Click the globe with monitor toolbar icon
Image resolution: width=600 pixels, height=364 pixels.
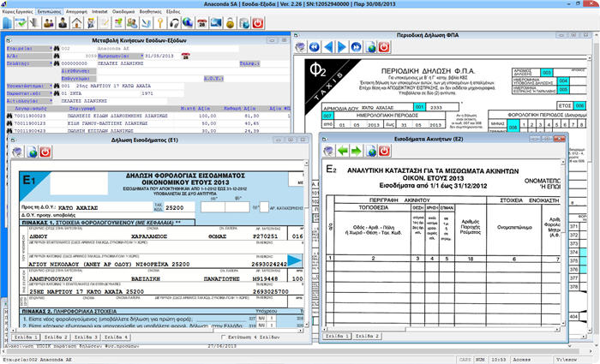pyautogui.click(x=188, y=23)
